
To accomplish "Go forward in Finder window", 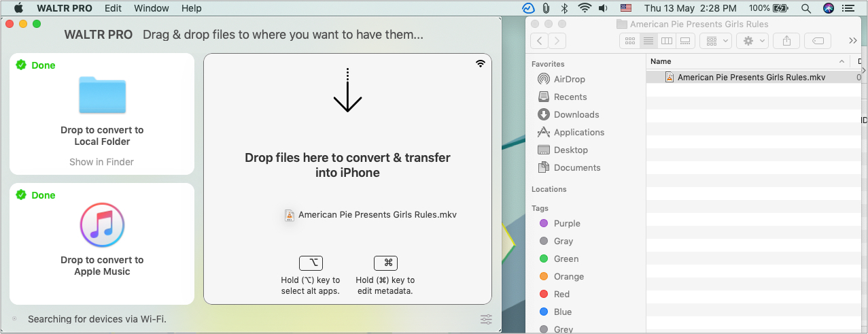I will click(x=557, y=41).
